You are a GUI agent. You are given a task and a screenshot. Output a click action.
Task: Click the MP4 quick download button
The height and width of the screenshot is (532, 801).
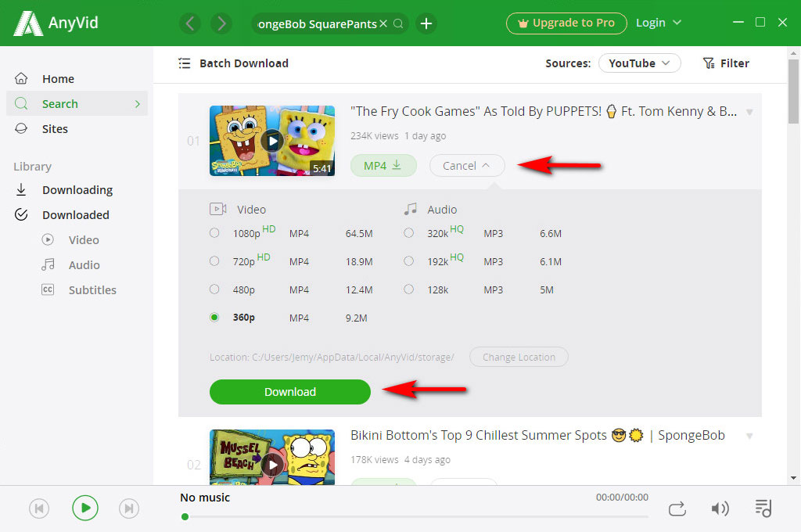tap(383, 166)
